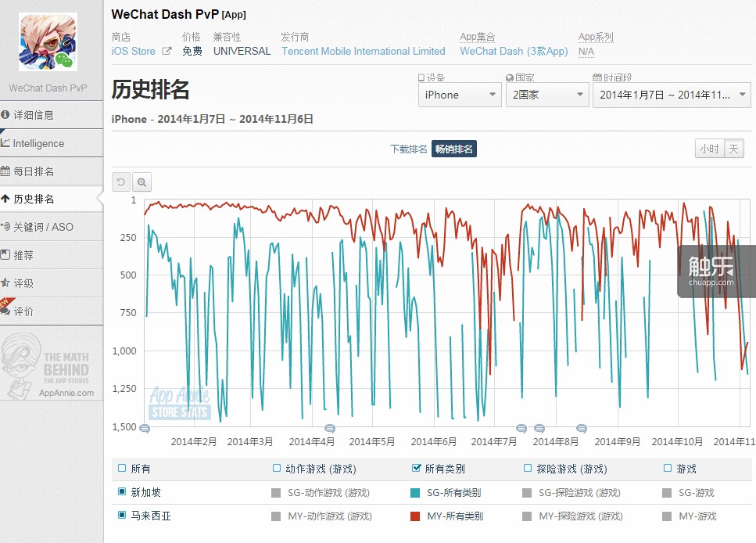Open the 每日排名 sidebar item
This screenshot has width=756, height=543.
coord(52,171)
